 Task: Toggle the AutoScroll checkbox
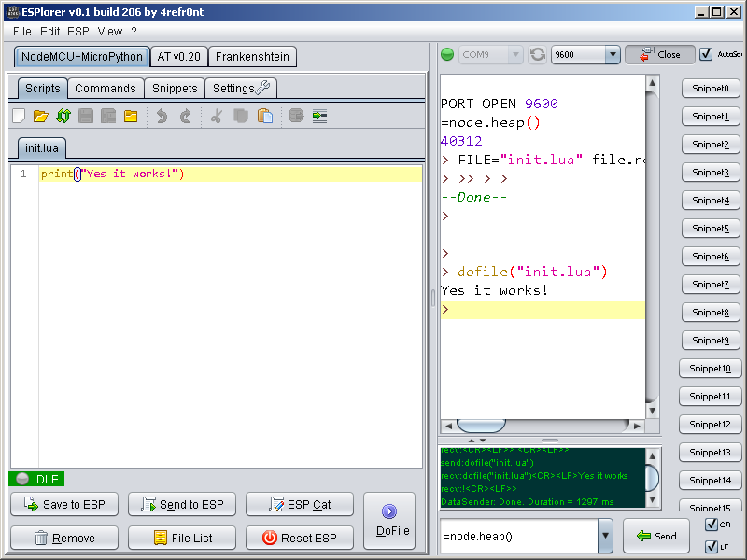706,54
